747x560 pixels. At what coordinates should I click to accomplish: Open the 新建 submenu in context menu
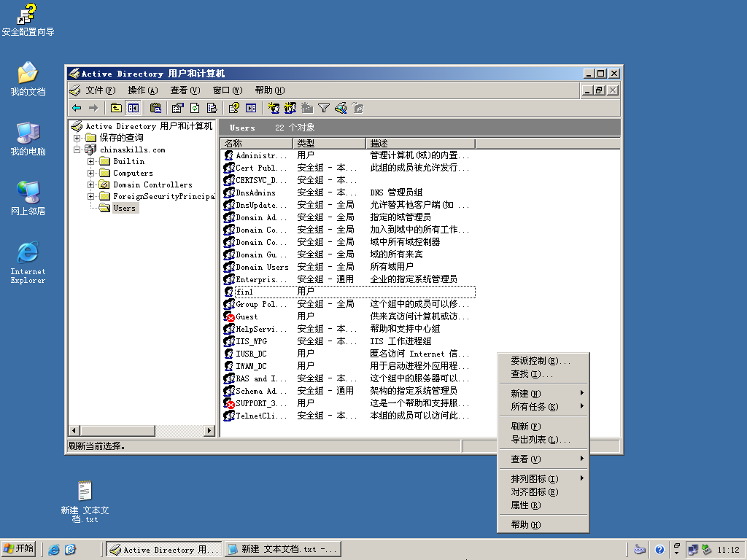click(x=543, y=393)
